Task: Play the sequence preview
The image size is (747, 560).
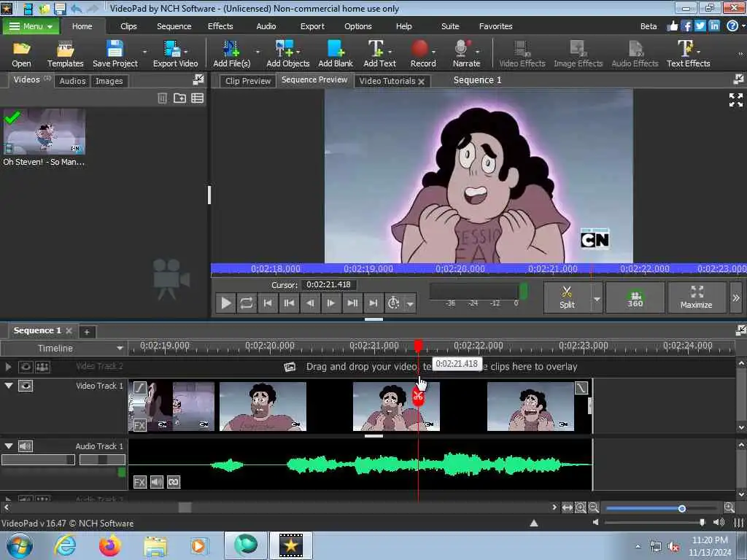Action: coord(226,303)
